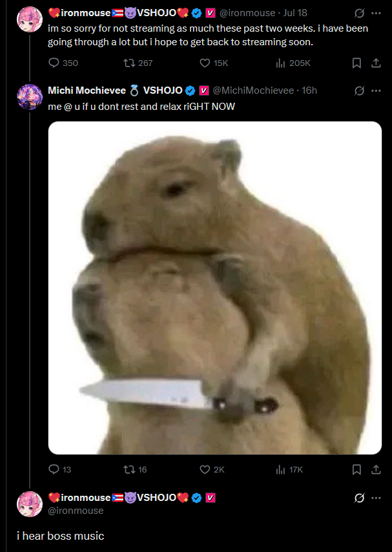Open more options on ironmouse's top tweet

[x=376, y=14]
